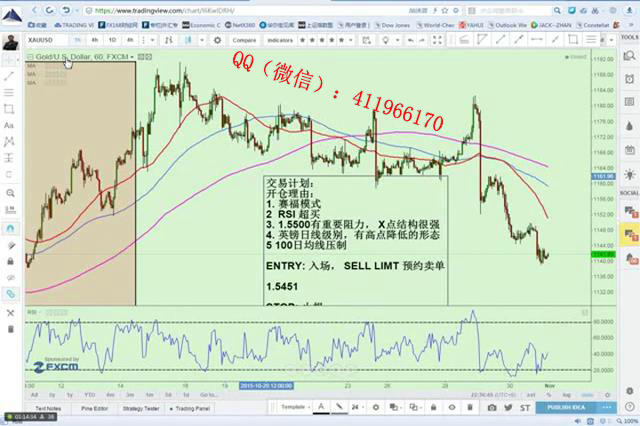This screenshot has height=426, width=640.
Task: Toggle the percent scale option near bottom right
Action: (549, 395)
